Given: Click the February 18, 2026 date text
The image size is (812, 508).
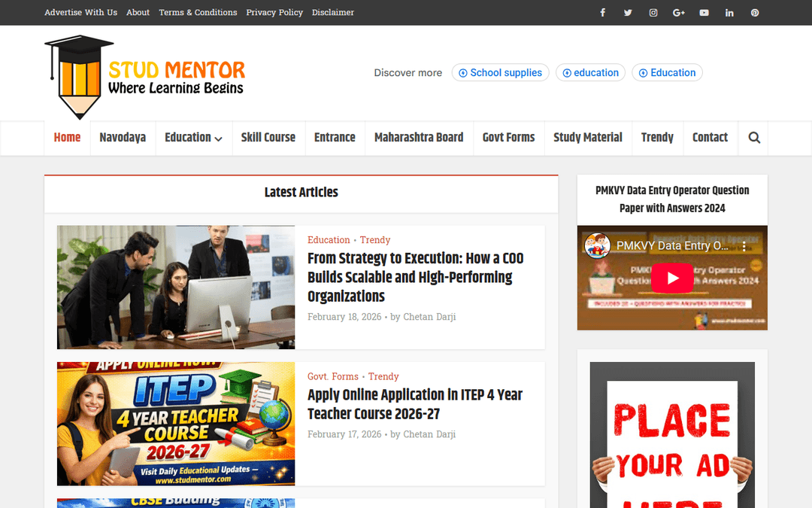Looking at the screenshot, I should 344,317.
